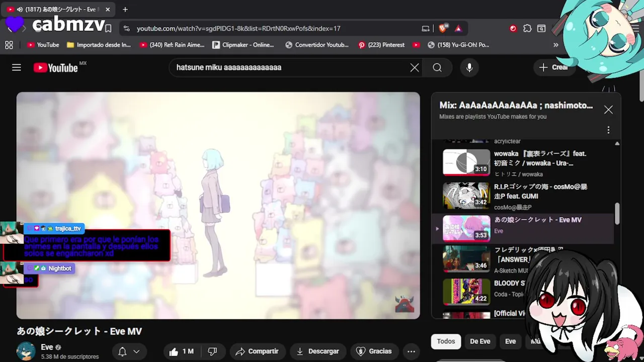
Task: Play R.I.P. ゴシップの海 cosMo playlist video
Action: point(466,196)
